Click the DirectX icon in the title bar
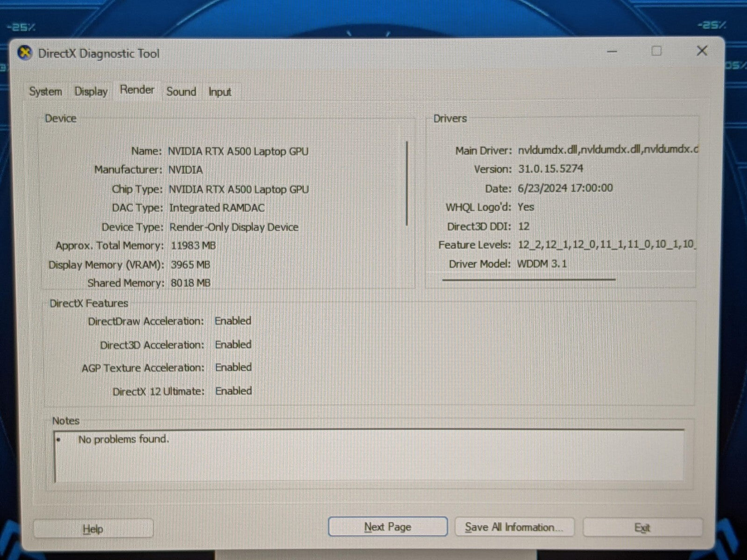 (x=24, y=53)
